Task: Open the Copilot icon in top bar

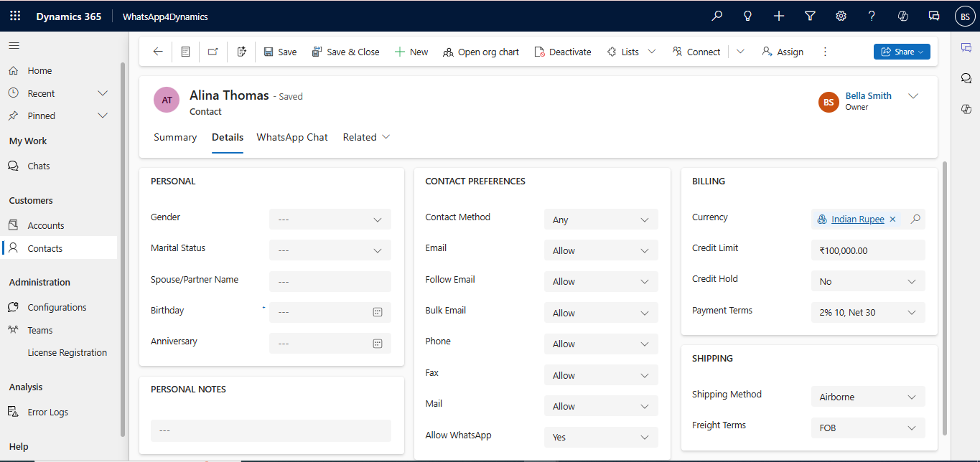Action: click(903, 16)
